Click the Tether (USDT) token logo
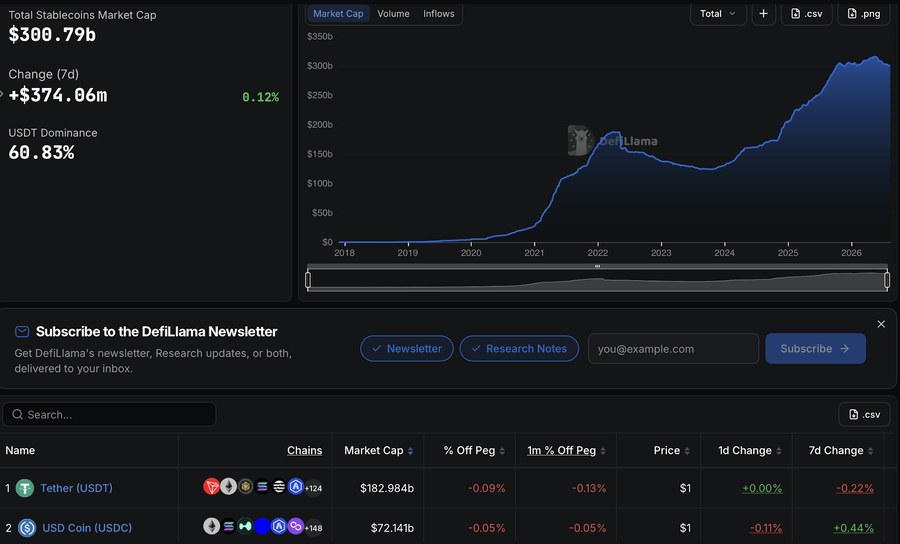900x544 pixels. tap(25, 488)
